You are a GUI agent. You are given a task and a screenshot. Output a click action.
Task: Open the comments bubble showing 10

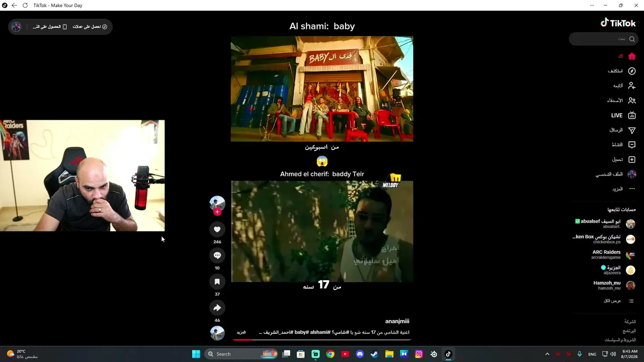[217, 255]
